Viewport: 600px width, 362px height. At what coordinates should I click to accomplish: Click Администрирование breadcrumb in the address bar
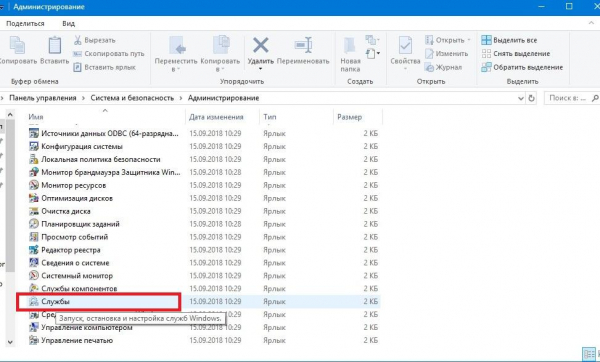223,98
